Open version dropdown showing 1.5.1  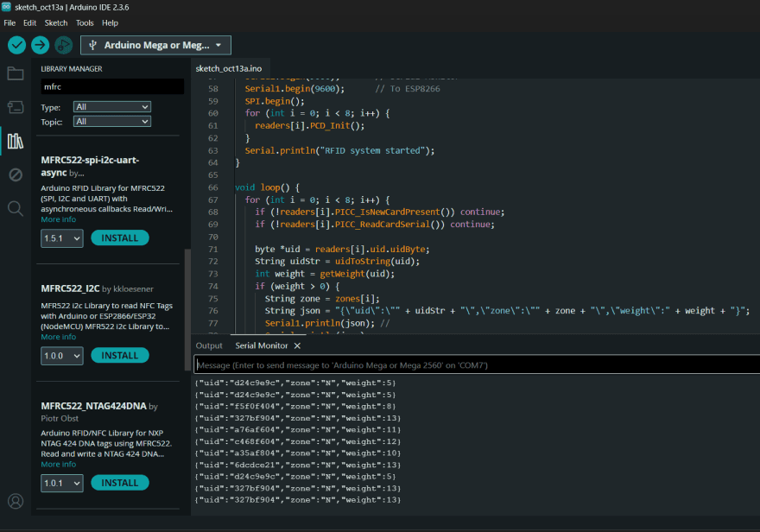pyautogui.click(x=60, y=238)
